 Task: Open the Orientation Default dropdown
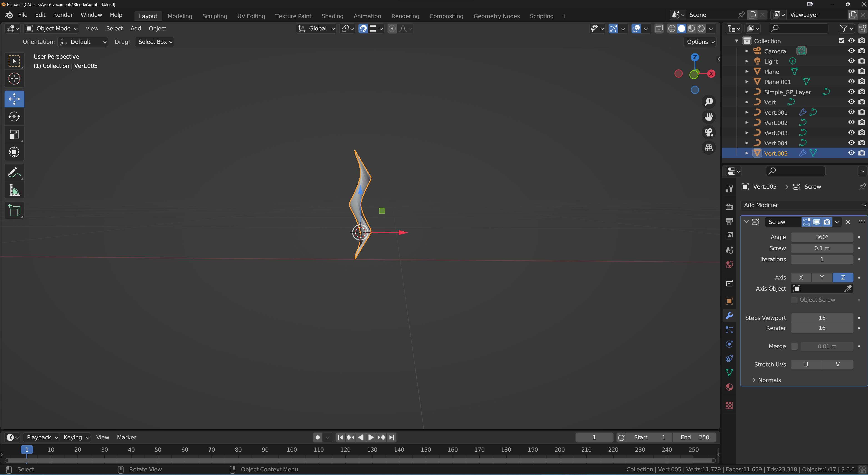[83, 42]
